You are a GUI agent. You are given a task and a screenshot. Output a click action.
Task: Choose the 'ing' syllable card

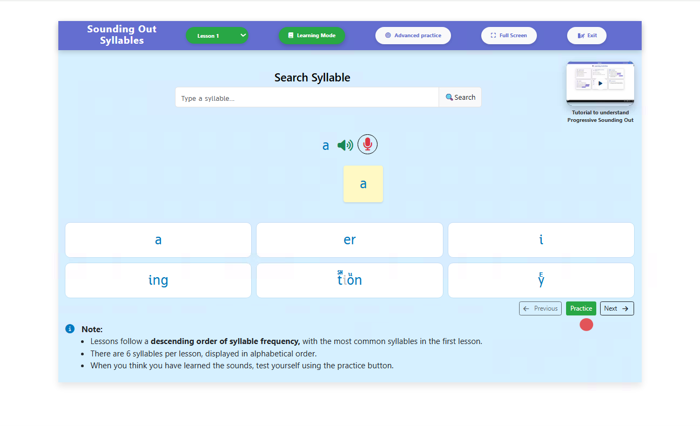click(158, 280)
